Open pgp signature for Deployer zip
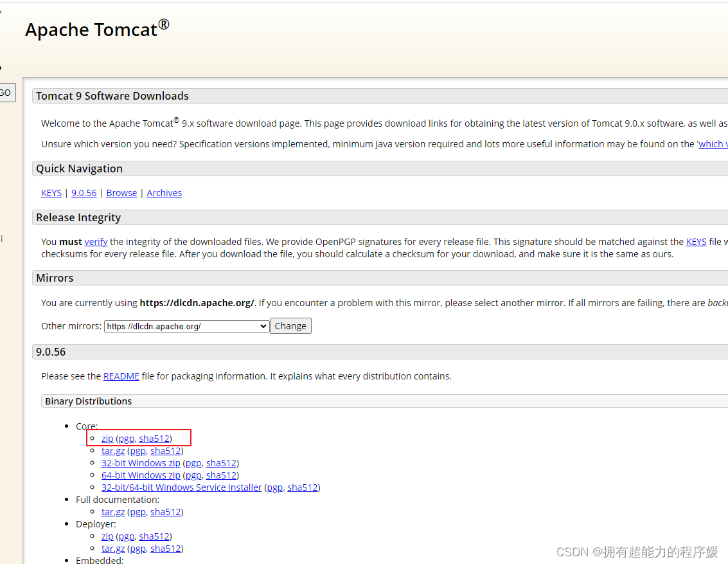This screenshot has height=564, width=728. [127, 536]
